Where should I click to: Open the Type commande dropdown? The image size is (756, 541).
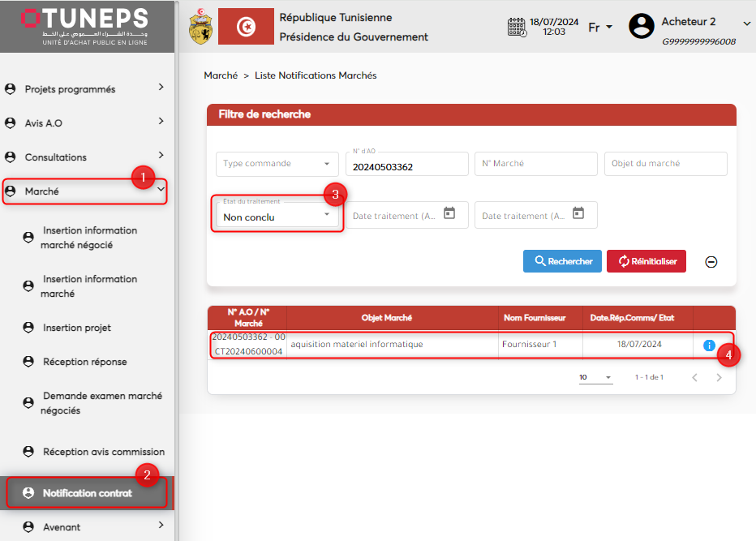[277, 164]
